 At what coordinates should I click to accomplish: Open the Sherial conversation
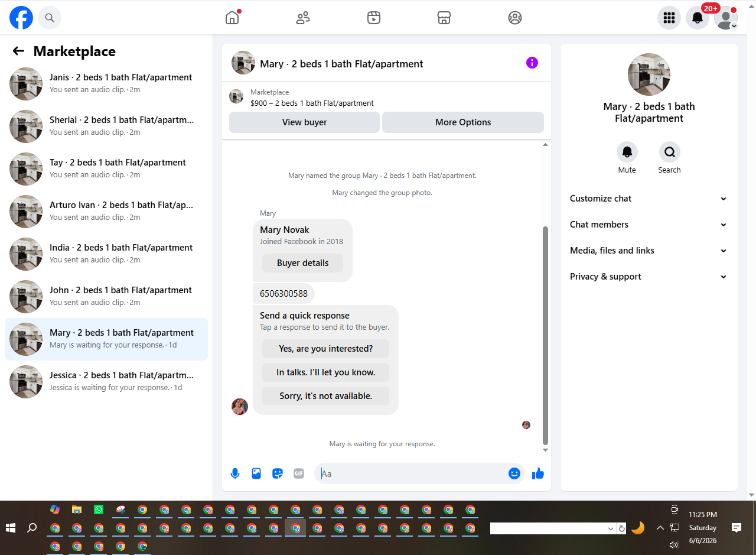click(106, 126)
